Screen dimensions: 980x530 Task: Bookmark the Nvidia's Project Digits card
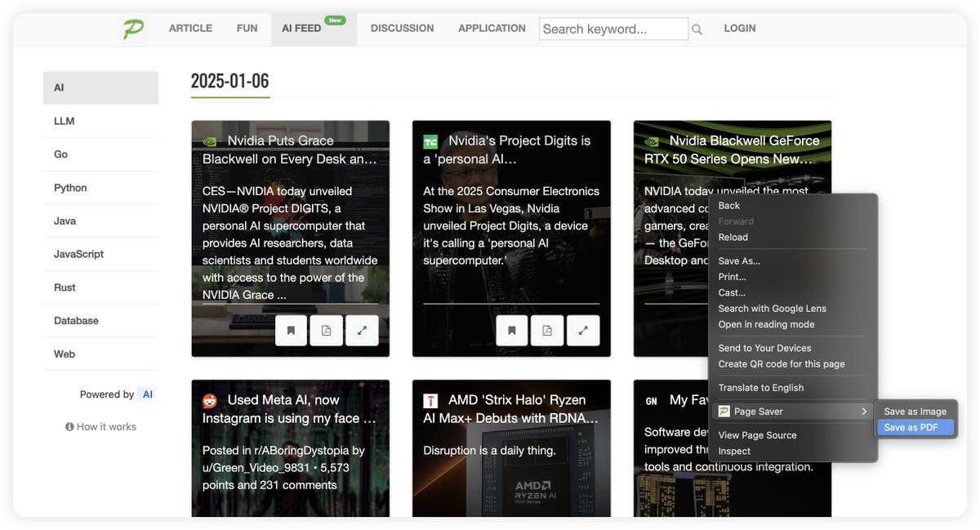tap(512, 331)
